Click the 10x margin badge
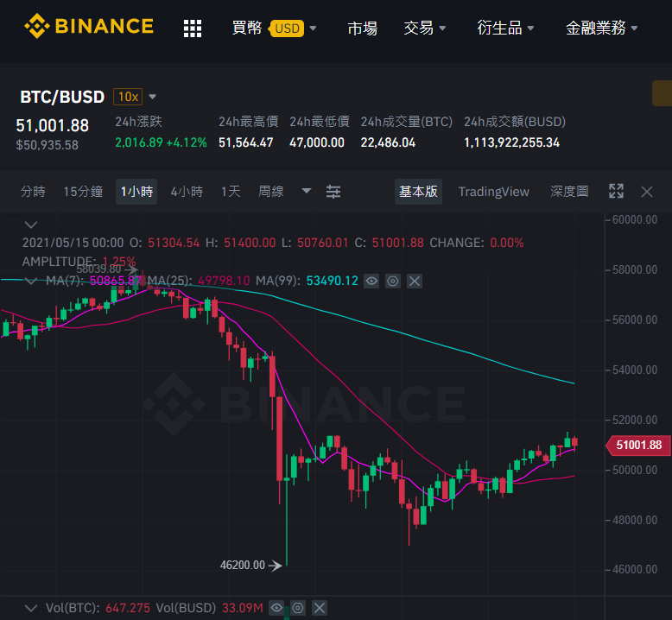672x620 pixels. 128,97
